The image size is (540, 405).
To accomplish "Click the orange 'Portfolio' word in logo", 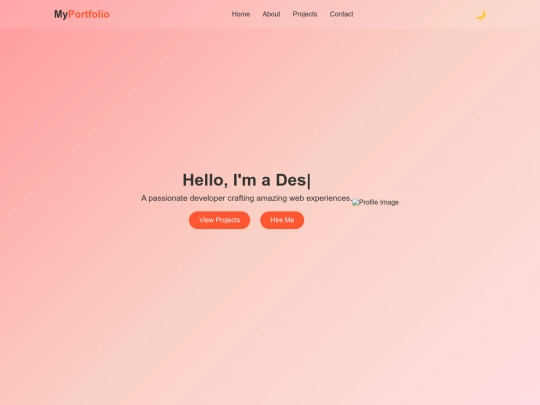I will (x=89, y=14).
